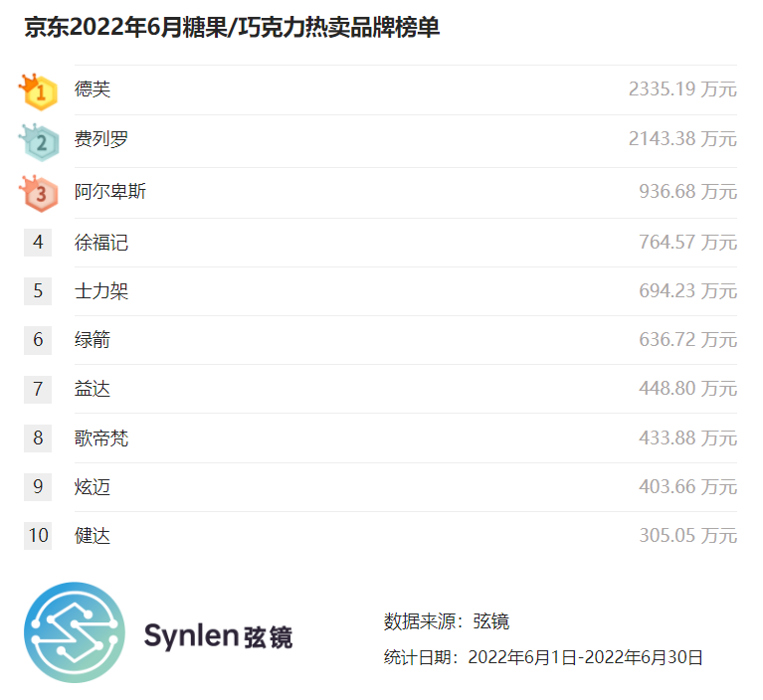Click the rank 5 number badge
This screenshot has height=700, width=763.
38,291
